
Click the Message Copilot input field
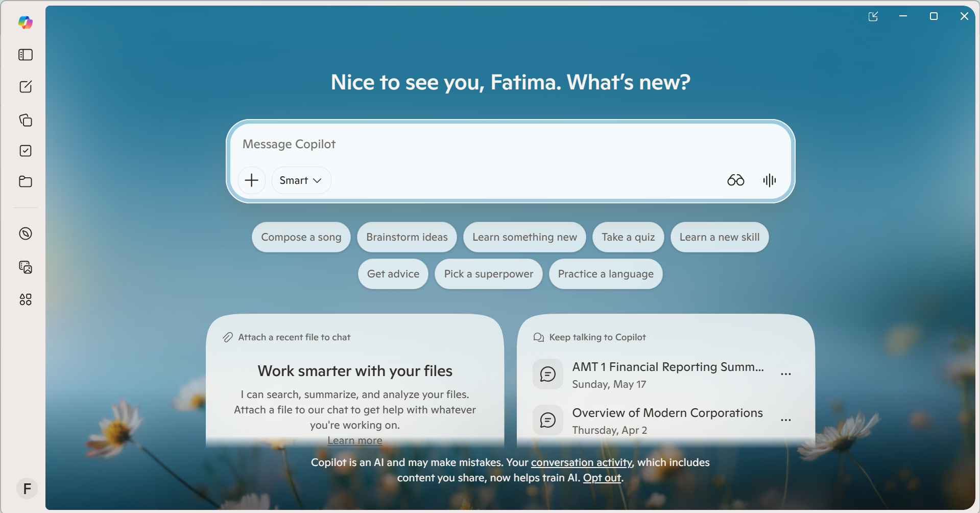pyautogui.click(x=511, y=144)
